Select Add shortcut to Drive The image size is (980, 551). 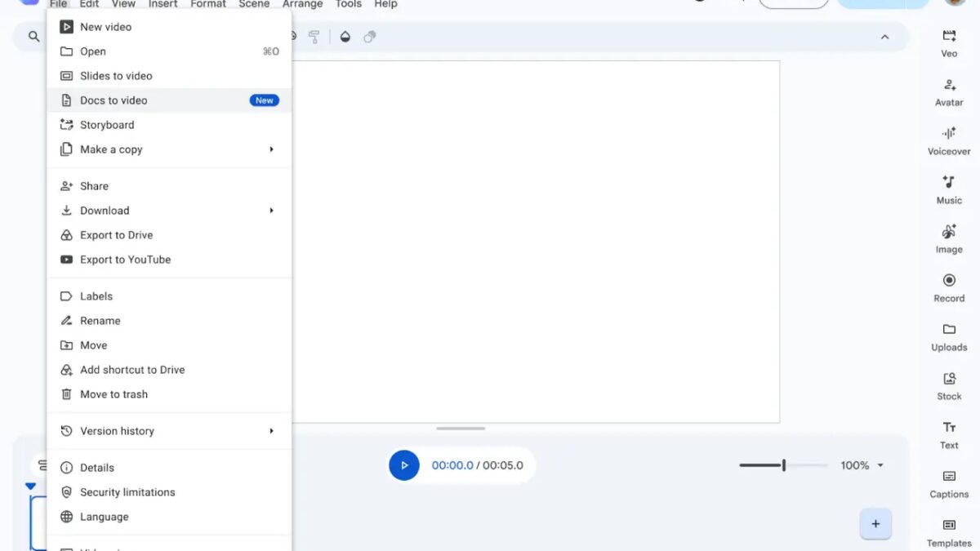click(169, 370)
